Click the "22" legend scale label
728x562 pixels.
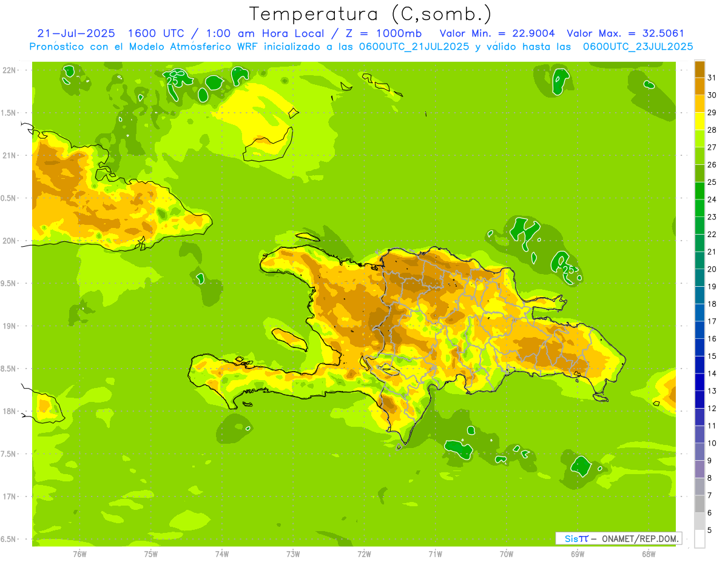coord(712,234)
